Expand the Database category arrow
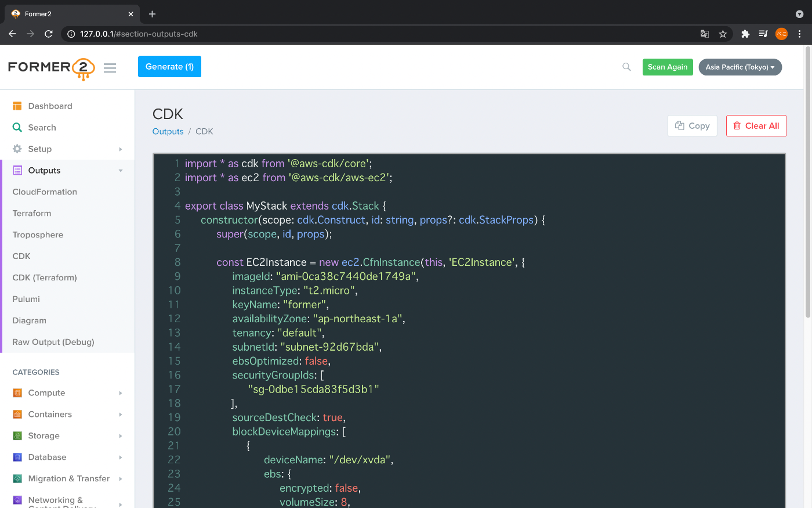The width and height of the screenshot is (812, 508). (121, 457)
